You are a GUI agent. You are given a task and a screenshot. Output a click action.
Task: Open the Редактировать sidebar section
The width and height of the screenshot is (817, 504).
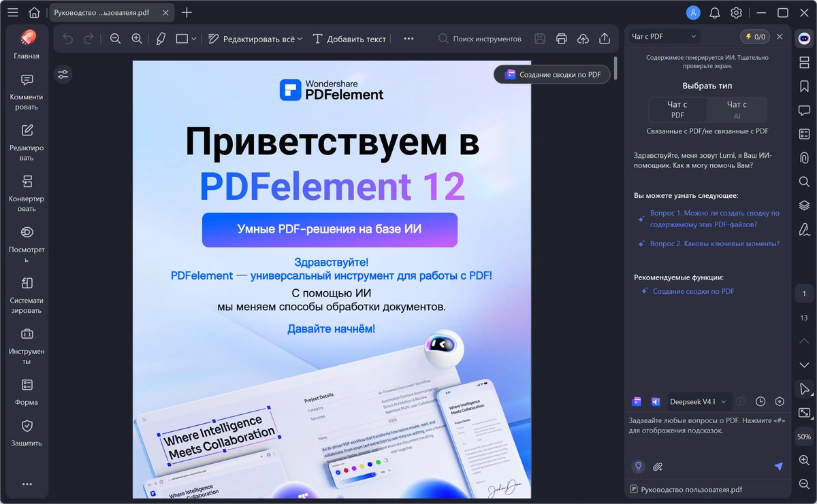[x=27, y=143]
